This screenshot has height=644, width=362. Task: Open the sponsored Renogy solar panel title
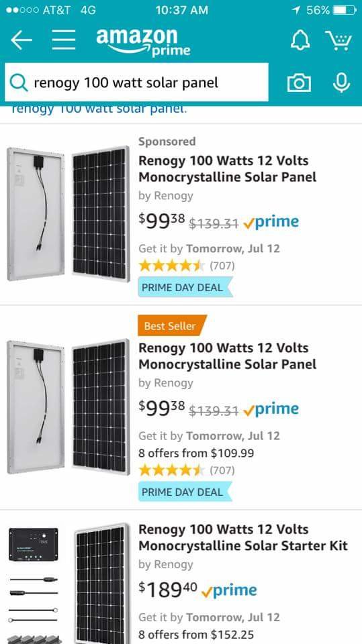pos(228,169)
